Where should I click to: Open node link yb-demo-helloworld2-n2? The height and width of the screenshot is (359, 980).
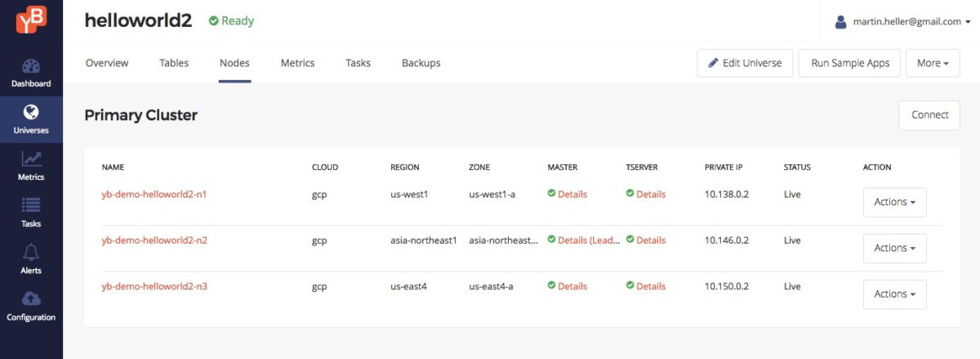point(154,240)
